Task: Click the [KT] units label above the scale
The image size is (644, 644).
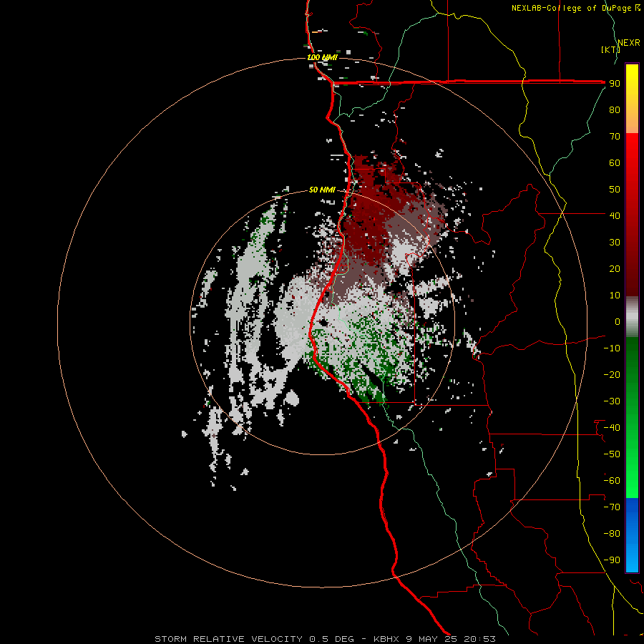Action: (x=610, y=49)
